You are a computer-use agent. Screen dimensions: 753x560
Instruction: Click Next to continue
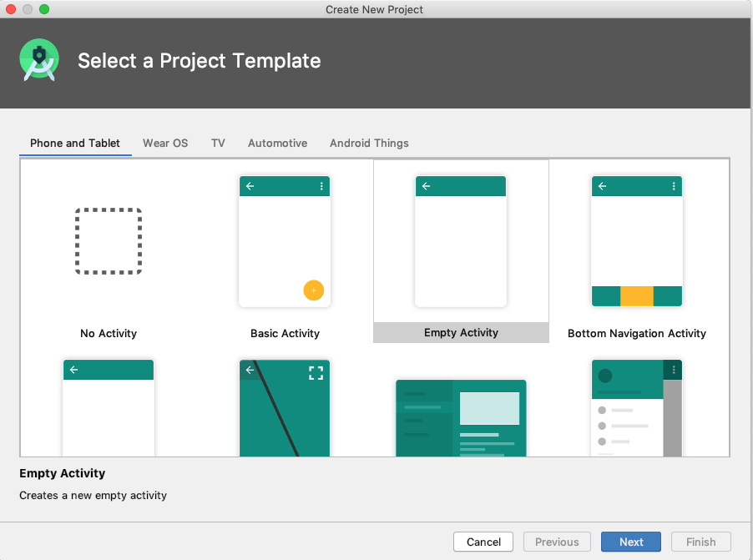click(631, 542)
